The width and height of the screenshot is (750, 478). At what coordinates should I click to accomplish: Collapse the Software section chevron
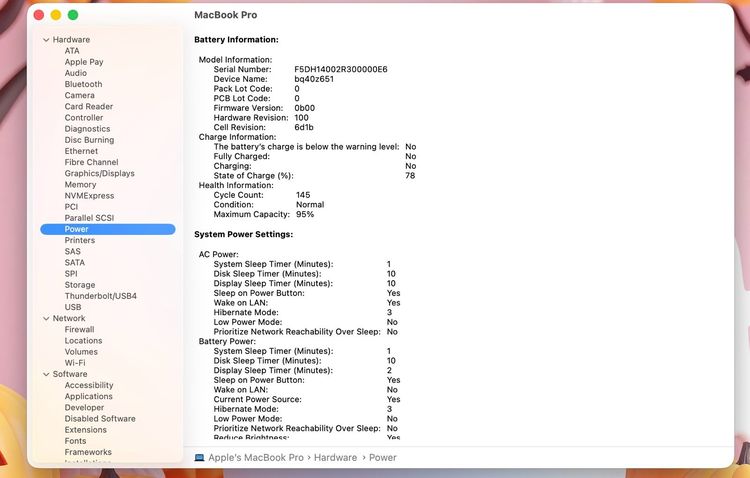tap(46, 374)
